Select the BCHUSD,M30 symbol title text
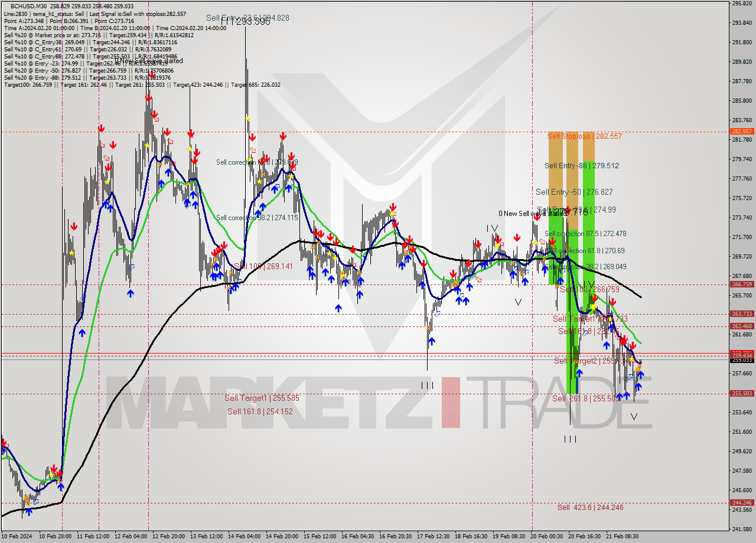Viewport: 756px width, 543px height. click(x=30, y=6)
